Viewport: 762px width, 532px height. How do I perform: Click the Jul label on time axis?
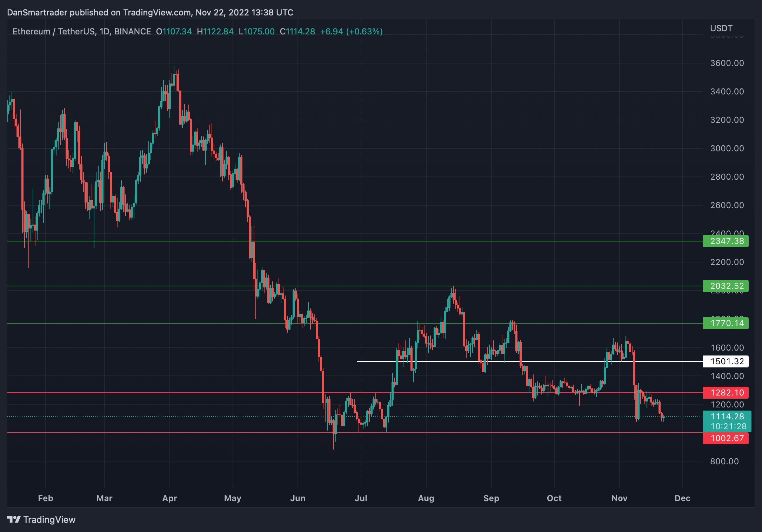[x=361, y=498]
